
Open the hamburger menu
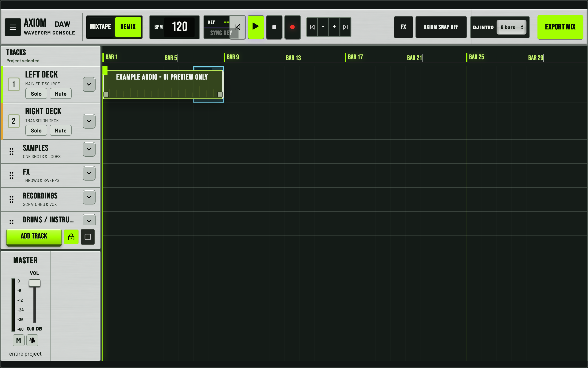[13, 27]
